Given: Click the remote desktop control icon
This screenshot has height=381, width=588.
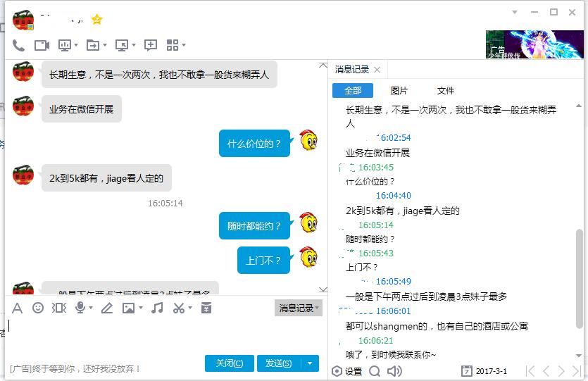Looking at the screenshot, I should point(122,45).
